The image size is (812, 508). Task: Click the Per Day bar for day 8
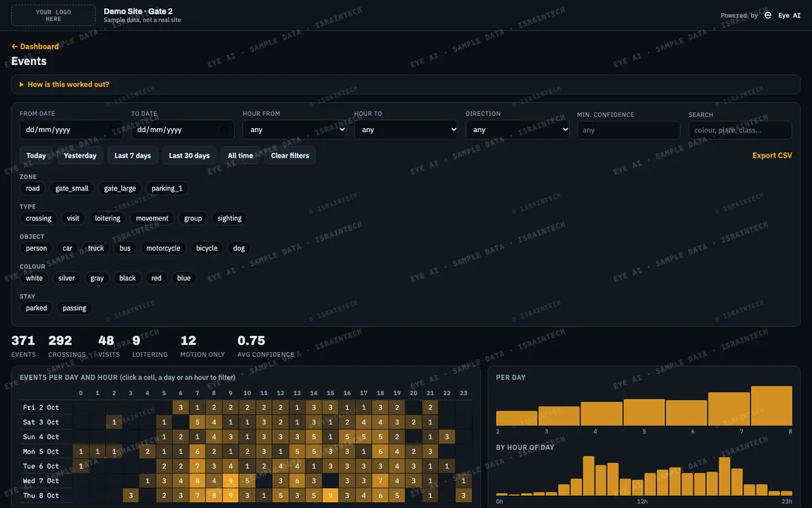(771, 406)
